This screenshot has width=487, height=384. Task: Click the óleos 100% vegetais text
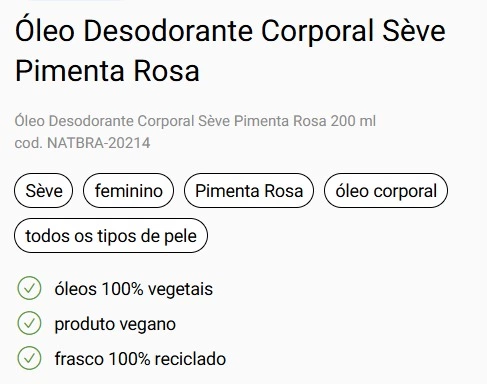pyautogui.click(x=134, y=289)
